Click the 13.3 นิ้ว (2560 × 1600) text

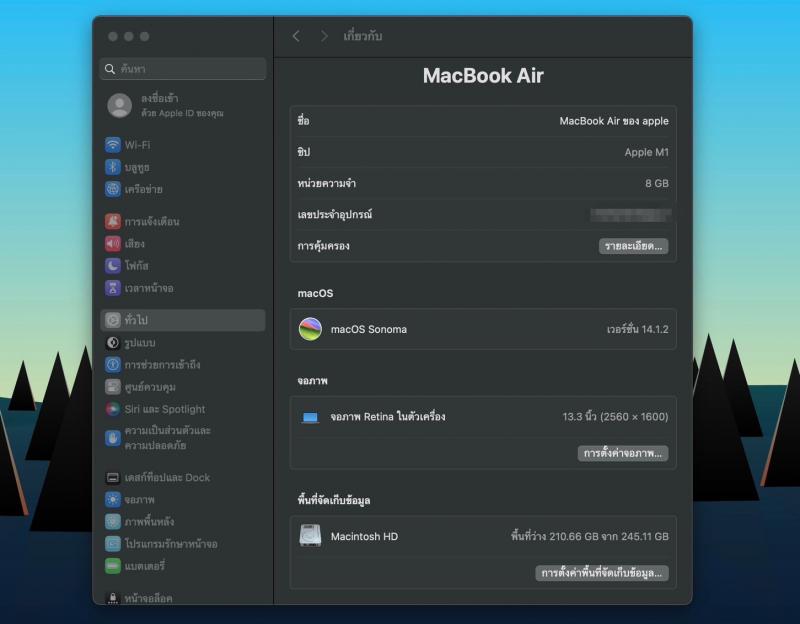[x=615, y=416]
